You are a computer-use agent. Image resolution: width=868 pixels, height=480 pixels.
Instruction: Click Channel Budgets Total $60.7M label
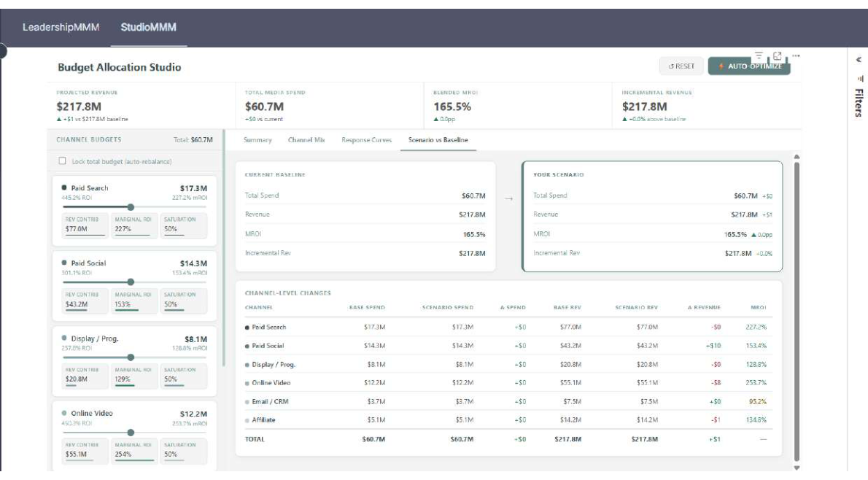193,140
